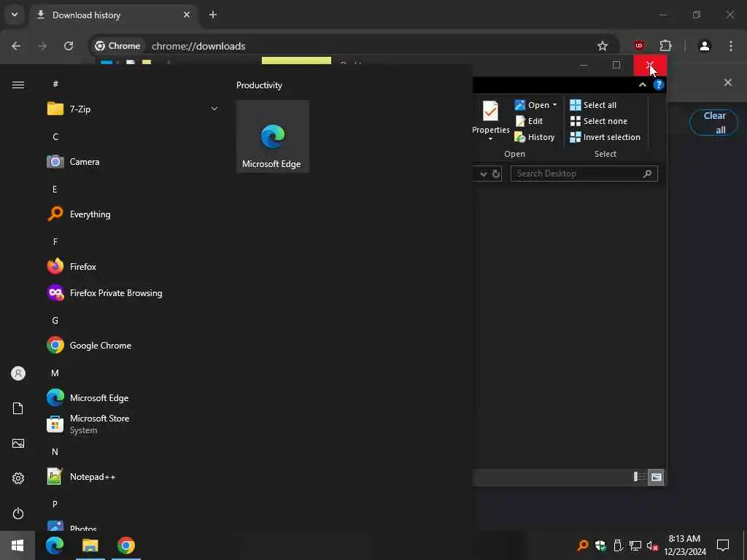Click Productivity group heading

(x=259, y=85)
